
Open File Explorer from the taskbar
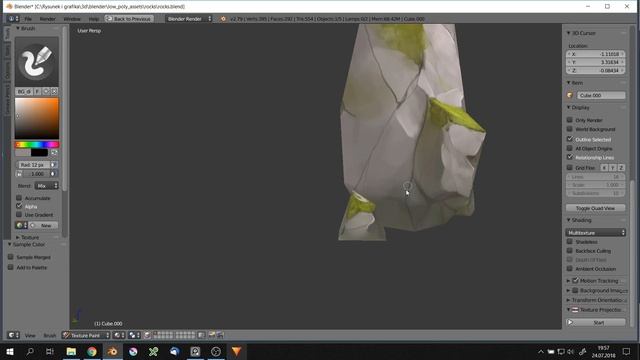point(71,351)
